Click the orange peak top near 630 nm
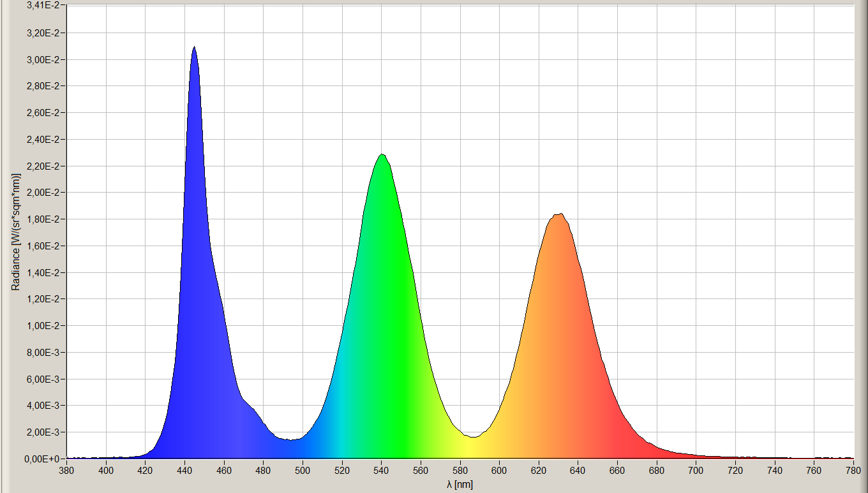 [x=559, y=215]
